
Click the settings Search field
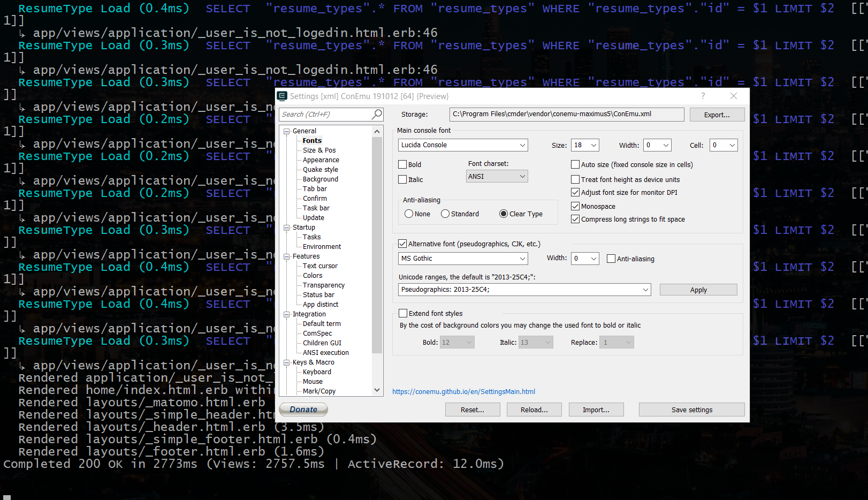click(x=325, y=114)
